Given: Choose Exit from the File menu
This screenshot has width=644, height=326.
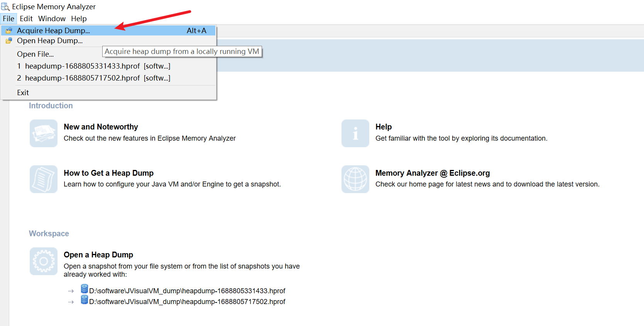Looking at the screenshot, I should coord(23,92).
